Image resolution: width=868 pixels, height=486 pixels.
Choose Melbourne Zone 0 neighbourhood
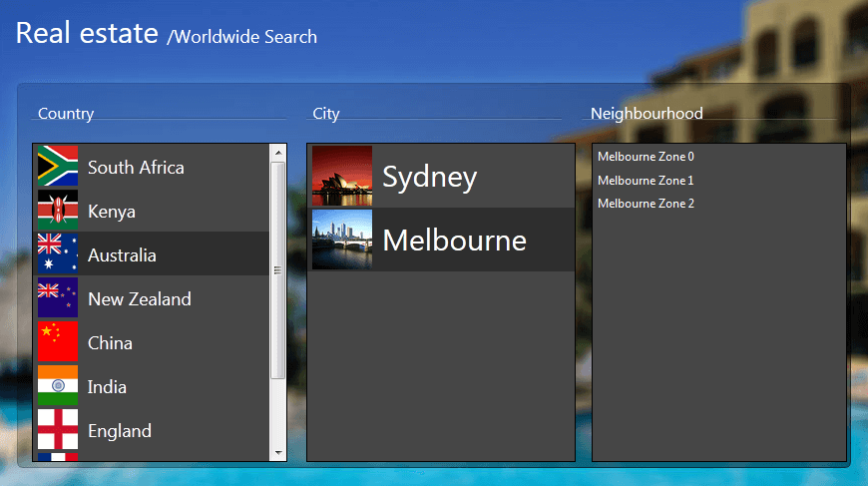coord(646,157)
